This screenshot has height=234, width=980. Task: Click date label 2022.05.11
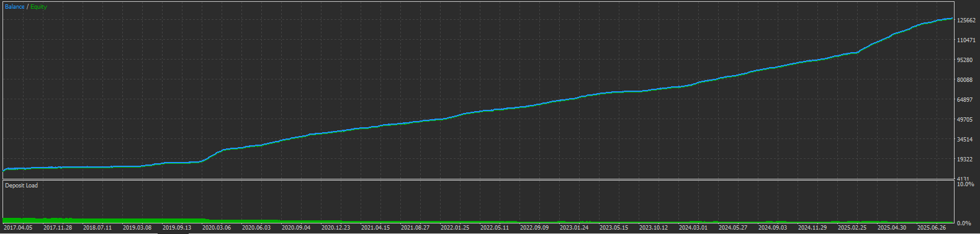click(x=495, y=228)
